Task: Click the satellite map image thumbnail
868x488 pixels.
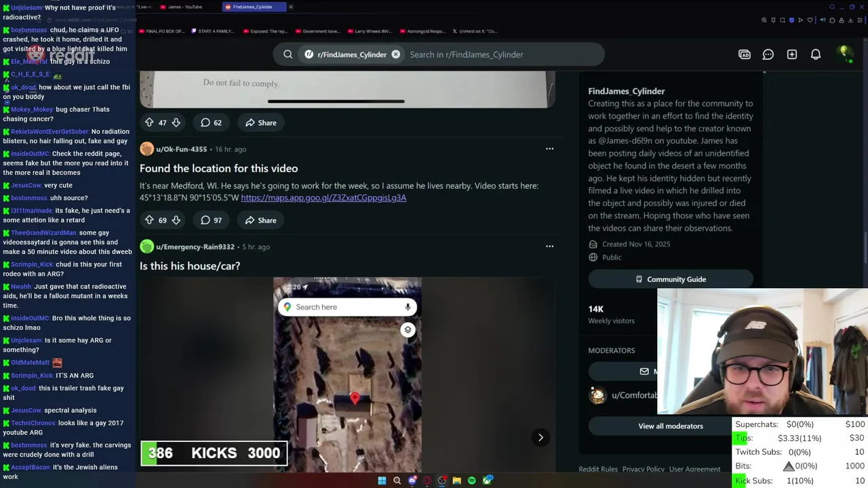Action: point(347,374)
